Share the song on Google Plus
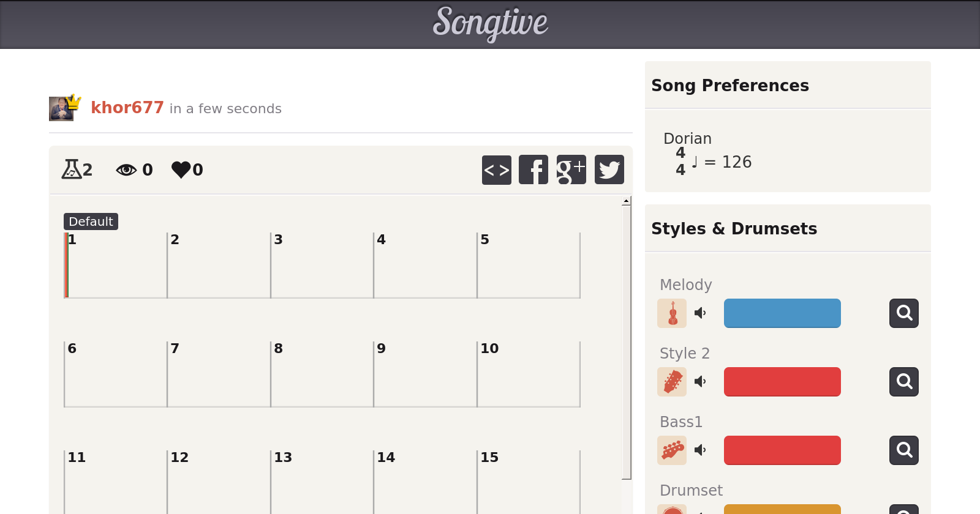This screenshot has height=514, width=980. click(x=571, y=169)
